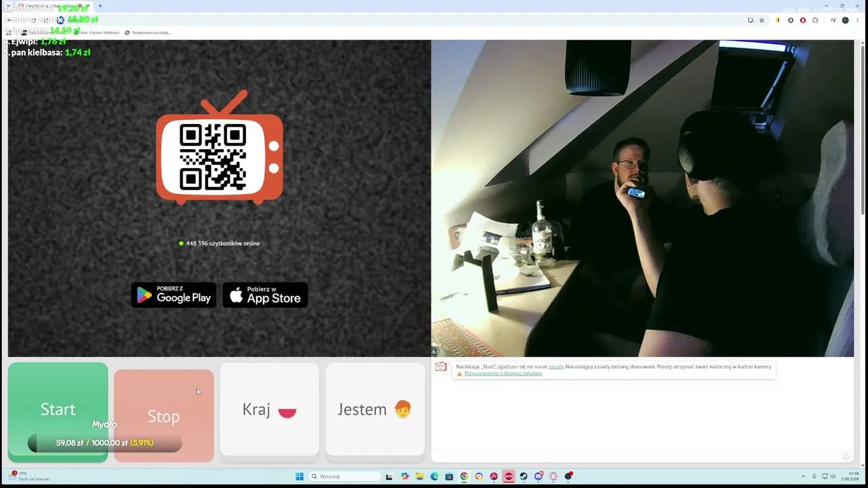The width and height of the screenshot is (868, 488).
Task: Click the Wyszukaj taskbar search box
Action: tap(345, 476)
